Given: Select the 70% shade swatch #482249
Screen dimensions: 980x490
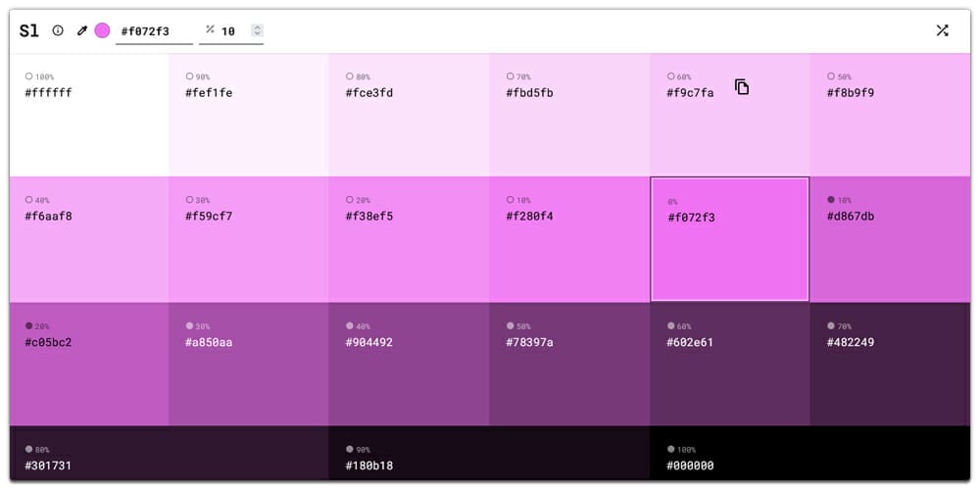Looking at the screenshot, I should (890, 364).
